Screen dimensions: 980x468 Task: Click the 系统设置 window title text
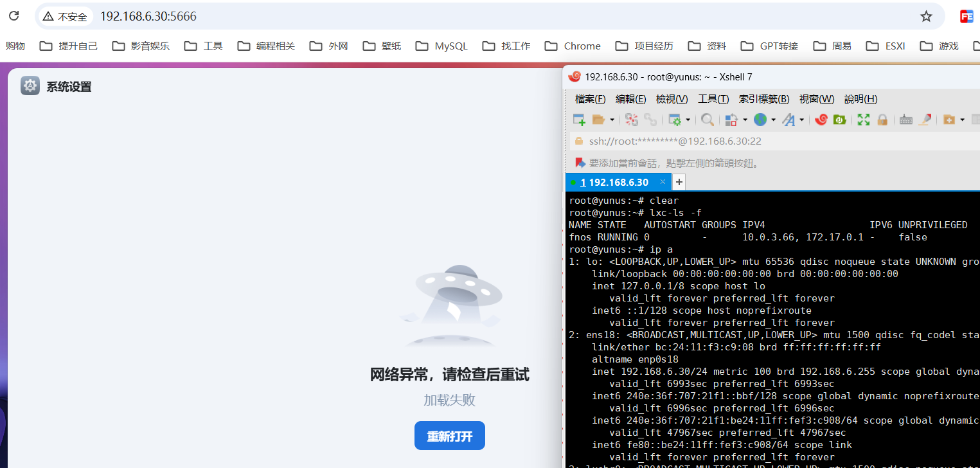coord(69,87)
